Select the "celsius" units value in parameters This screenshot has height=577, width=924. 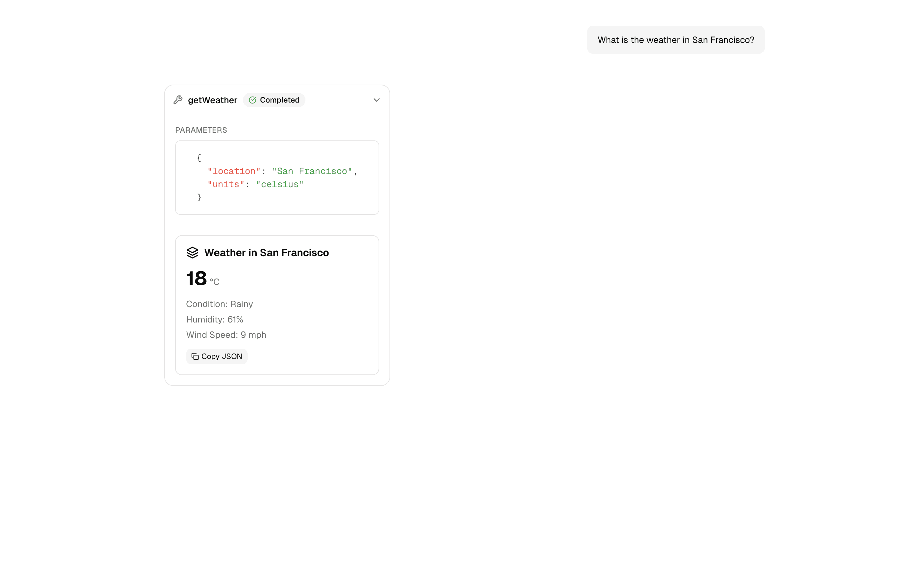click(280, 184)
